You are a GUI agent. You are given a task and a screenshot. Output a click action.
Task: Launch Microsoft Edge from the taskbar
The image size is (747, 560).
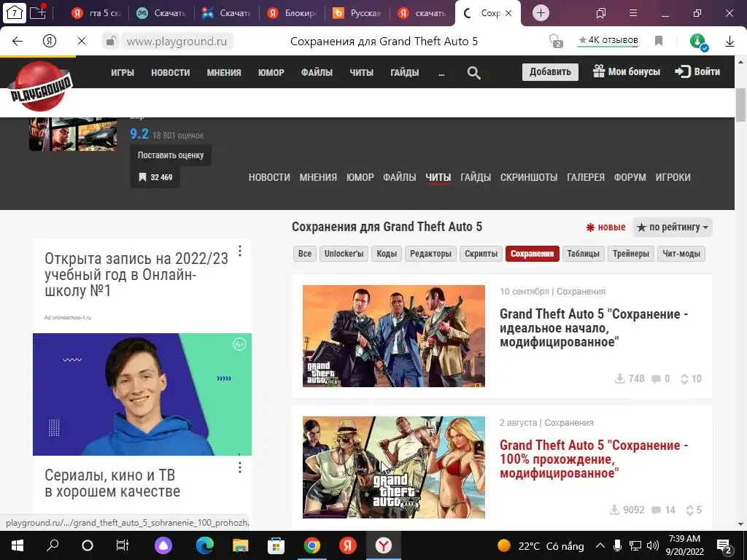click(205, 545)
